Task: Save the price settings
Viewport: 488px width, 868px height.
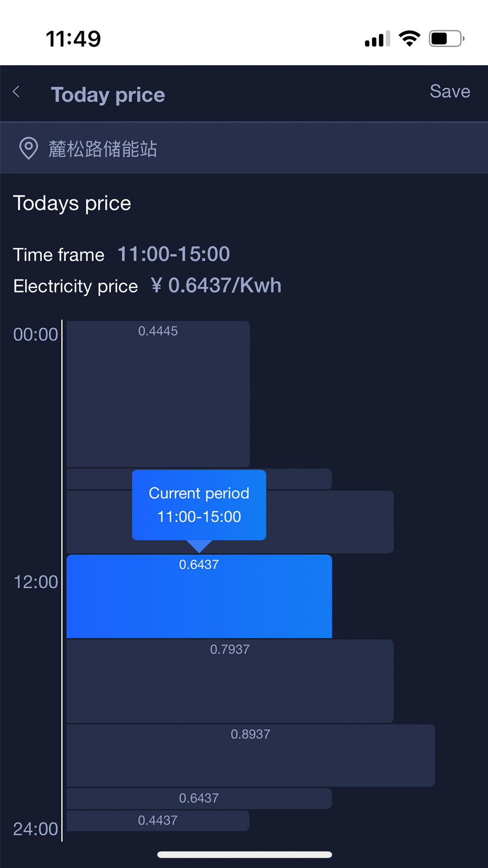Action: tap(450, 92)
